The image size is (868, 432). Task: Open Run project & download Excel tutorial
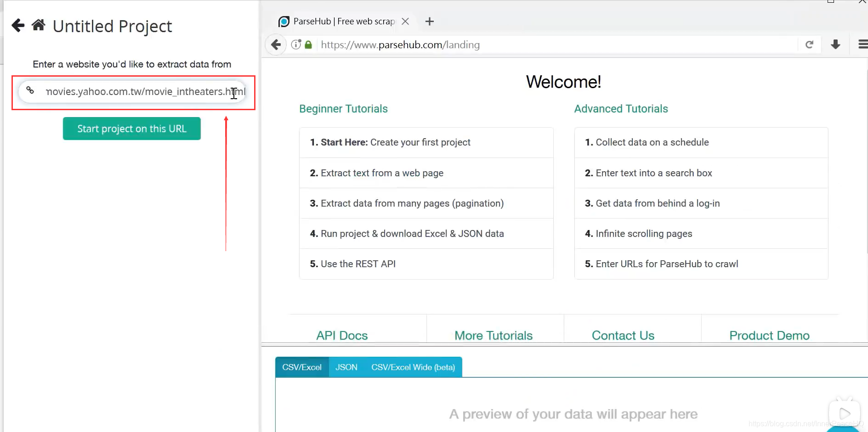426,234
